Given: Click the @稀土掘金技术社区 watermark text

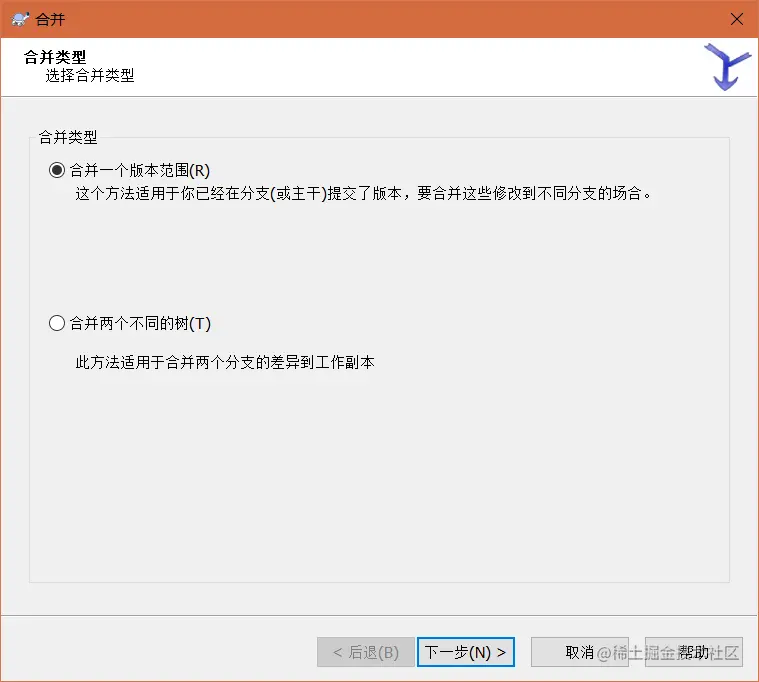Looking at the screenshot, I should click(668, 653).
